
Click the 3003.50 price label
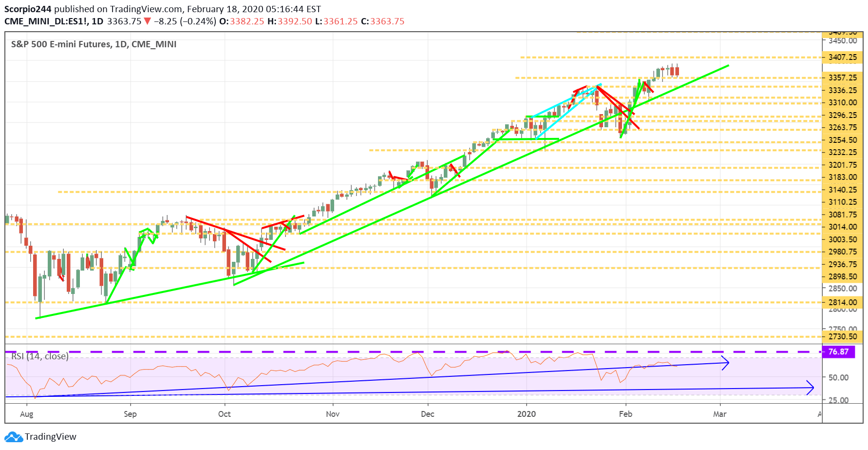pos(843,239)
